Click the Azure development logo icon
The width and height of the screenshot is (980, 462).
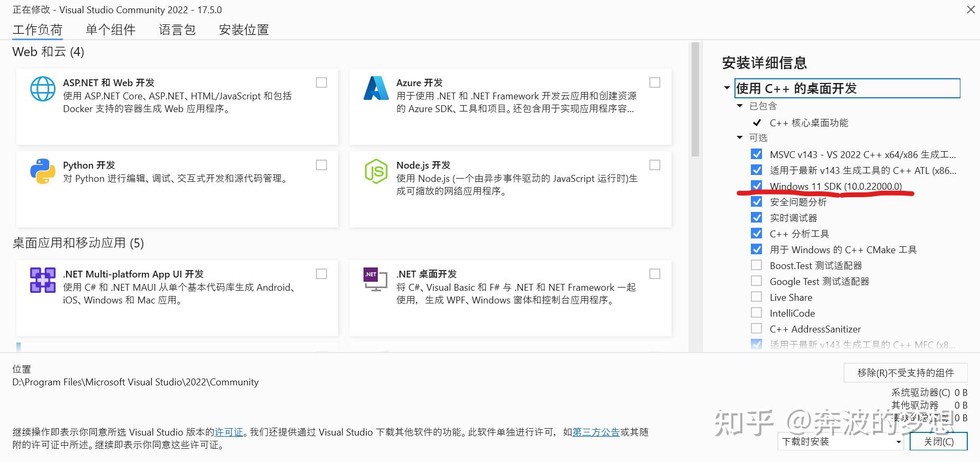coord(376,88)
